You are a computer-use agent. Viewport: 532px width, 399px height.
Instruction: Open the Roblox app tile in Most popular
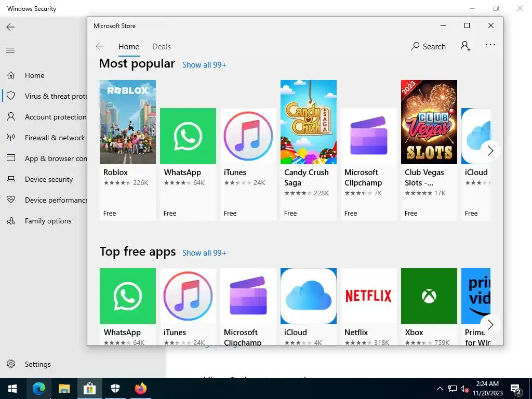(x=128, y=150)
